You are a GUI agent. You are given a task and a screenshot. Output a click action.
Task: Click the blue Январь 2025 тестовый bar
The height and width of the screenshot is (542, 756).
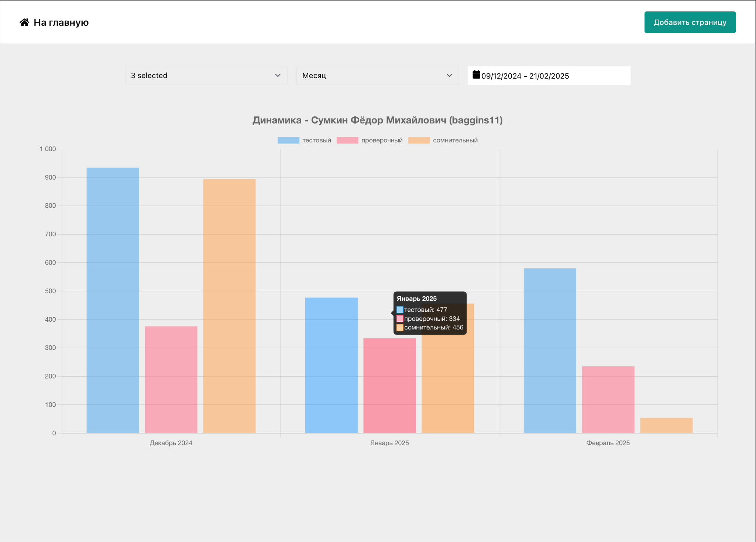(331, 365)
